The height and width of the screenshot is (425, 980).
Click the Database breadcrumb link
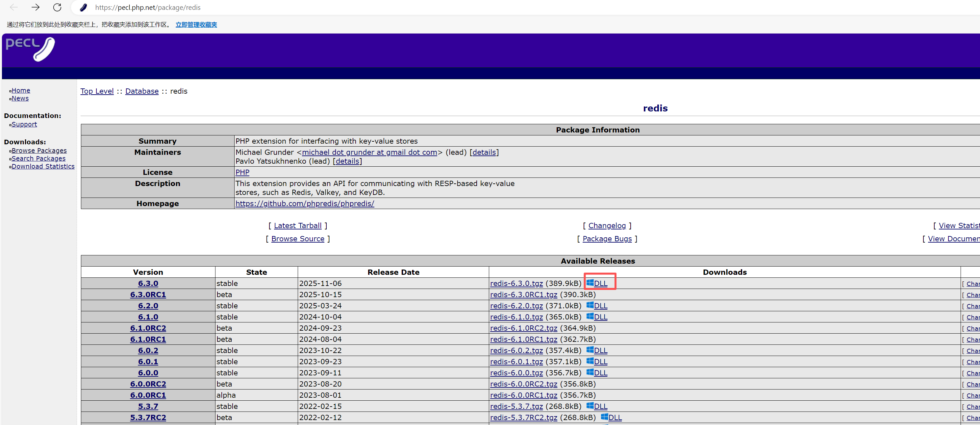142,91
